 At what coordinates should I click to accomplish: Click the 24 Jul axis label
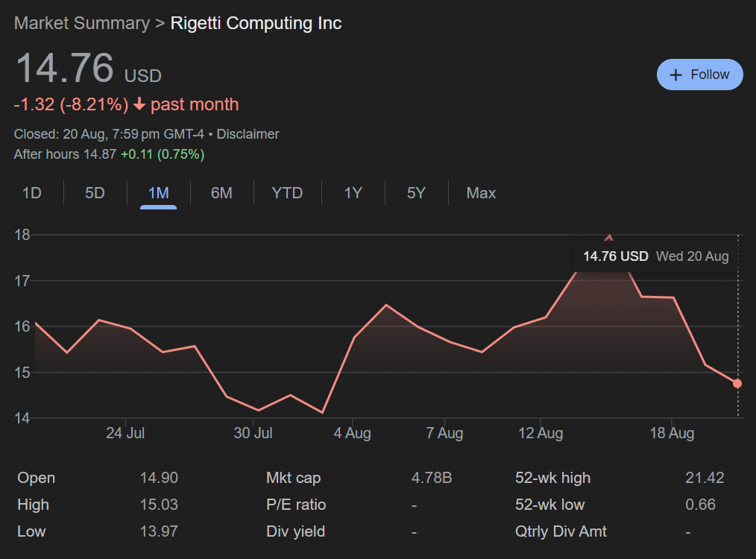[x=125, y=433]
